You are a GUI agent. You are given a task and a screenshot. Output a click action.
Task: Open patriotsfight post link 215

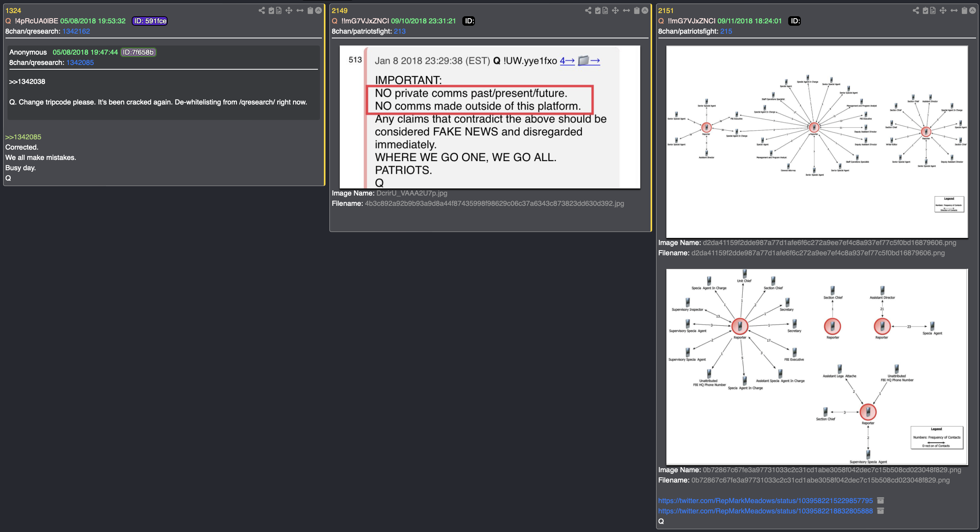[726, 31]
